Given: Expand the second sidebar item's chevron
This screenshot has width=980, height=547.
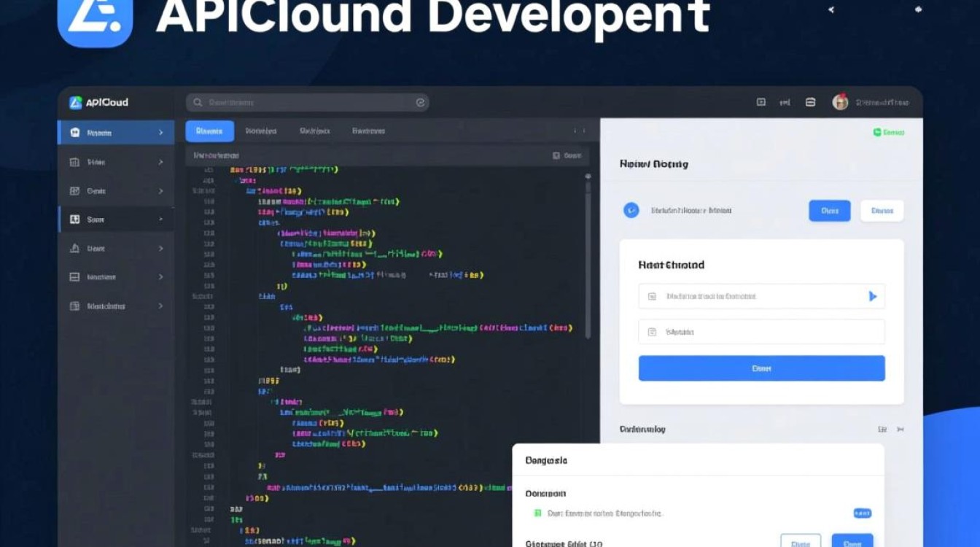Looking at the screenshot, I should (160, 162).
